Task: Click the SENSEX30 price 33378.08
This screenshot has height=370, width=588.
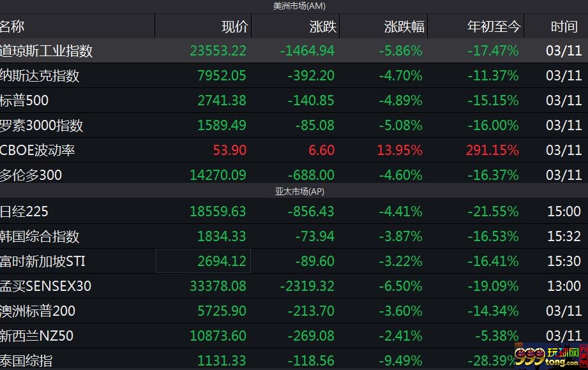Action: 218,286
